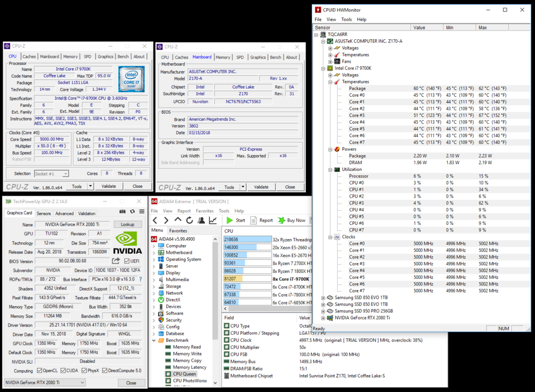
Task: Click the Bus Interface question mark in GPU-Z
Action: coord(141,279)
